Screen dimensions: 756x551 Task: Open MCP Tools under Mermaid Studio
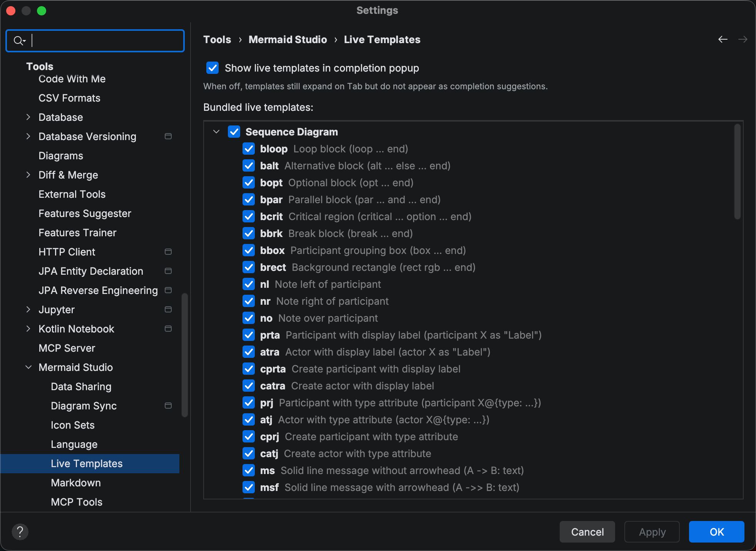tap(77, 502)
